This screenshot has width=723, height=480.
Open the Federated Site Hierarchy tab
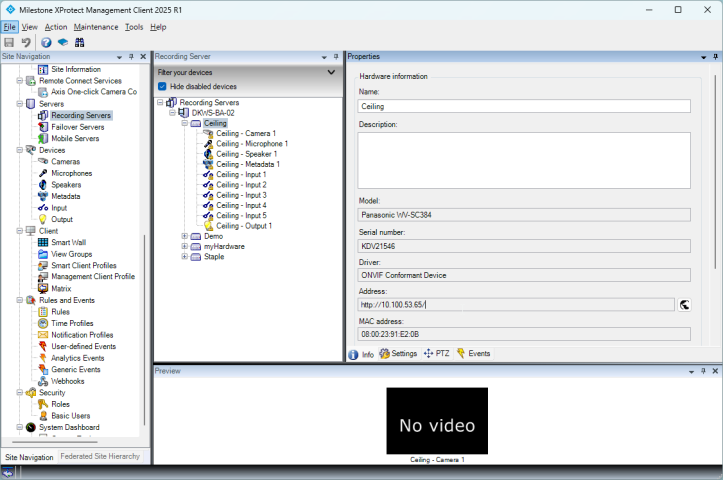point(100,456)
